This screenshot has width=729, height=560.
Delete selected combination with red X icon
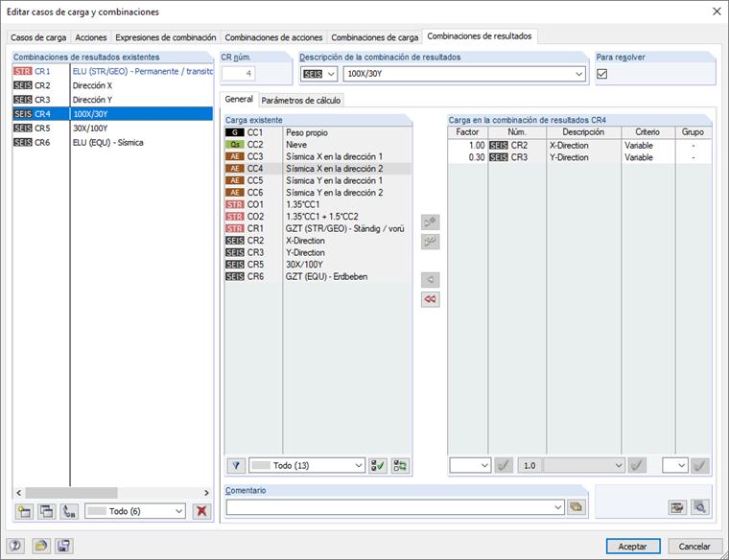[x=201, y=512]
